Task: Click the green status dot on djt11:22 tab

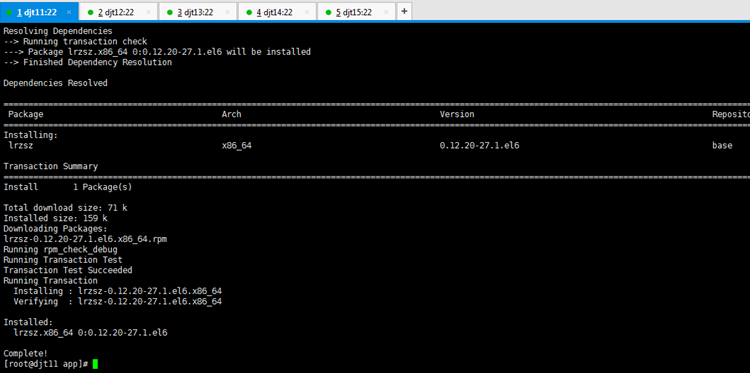Action: pos(10,12)
